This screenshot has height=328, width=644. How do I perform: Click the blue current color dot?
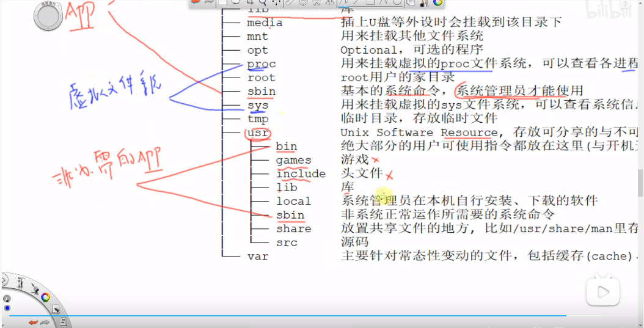[x=7, y=308]
